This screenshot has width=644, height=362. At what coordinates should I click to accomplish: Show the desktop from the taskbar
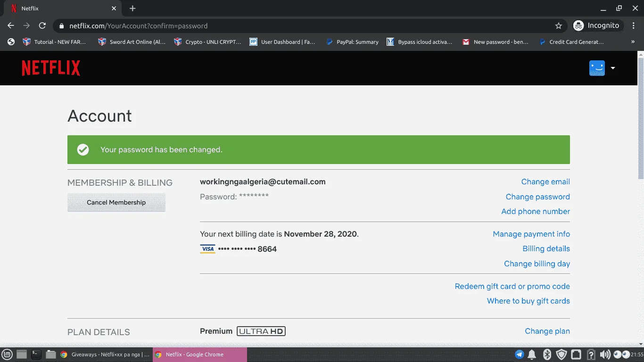coord(22,354)
